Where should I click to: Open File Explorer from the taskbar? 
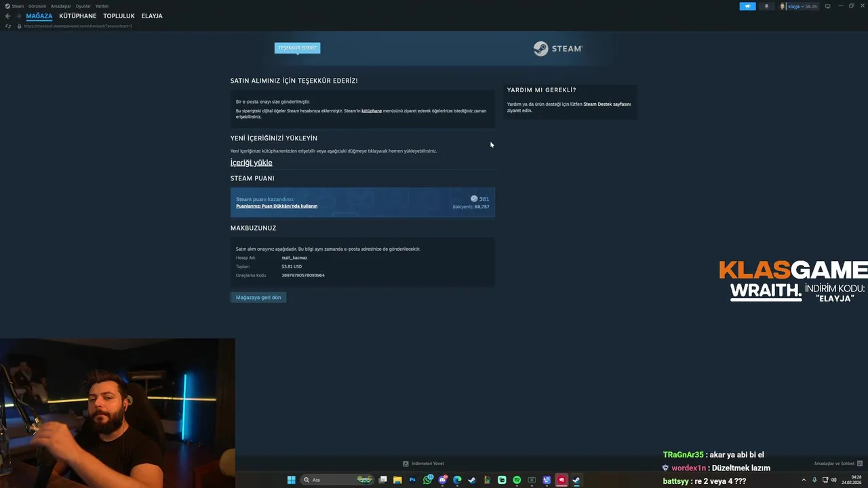[397, 480]
